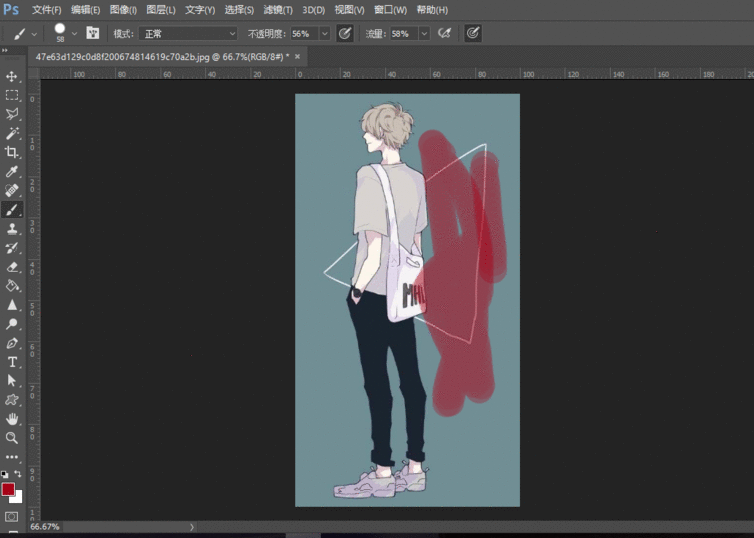The height and width of the screenshot is (538, 754).
Task: Select the Horizontal Type tool
Action: [12, 362]
